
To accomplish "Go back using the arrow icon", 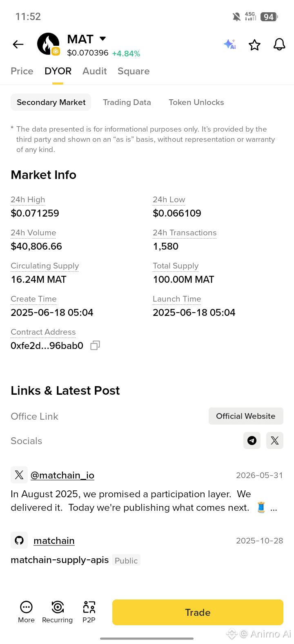I will pos(18,45).
